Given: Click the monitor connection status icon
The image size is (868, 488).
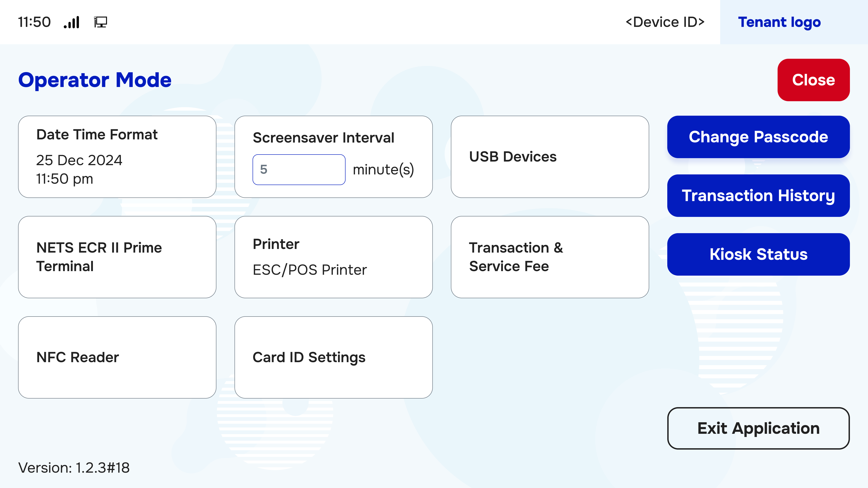Looking at the screenshot, I should pos(100,22).
